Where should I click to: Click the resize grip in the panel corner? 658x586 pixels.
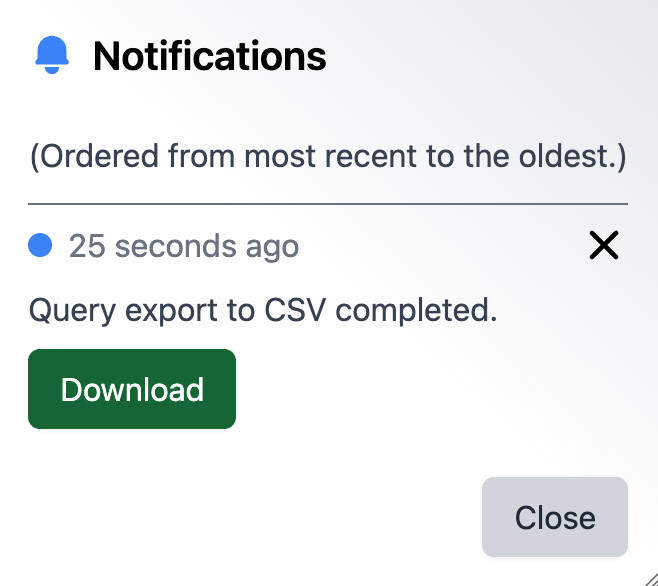(x=648, y=576)
